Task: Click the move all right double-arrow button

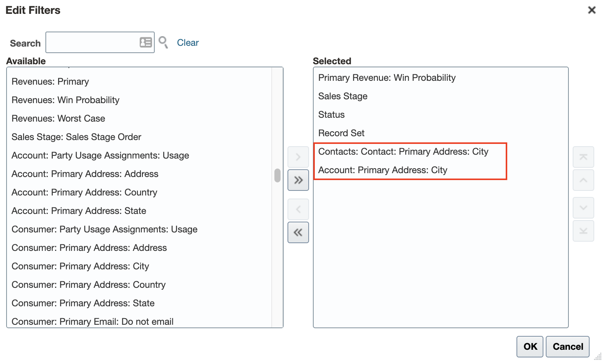Action: 298,180
